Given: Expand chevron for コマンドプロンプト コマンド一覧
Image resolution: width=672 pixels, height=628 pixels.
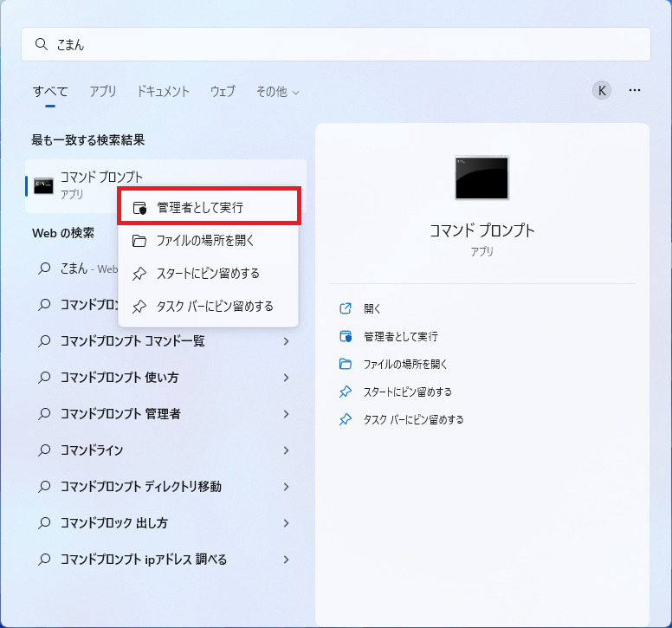Looking at the screenshot, I should [x=287, y=341].
